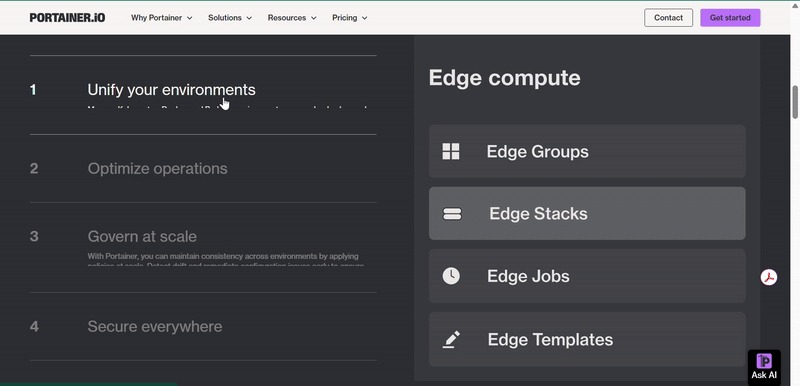This screenshot has height=386, width=800.
Task: Click the Edge Jobs clock icon
Action: coord(451,276)
